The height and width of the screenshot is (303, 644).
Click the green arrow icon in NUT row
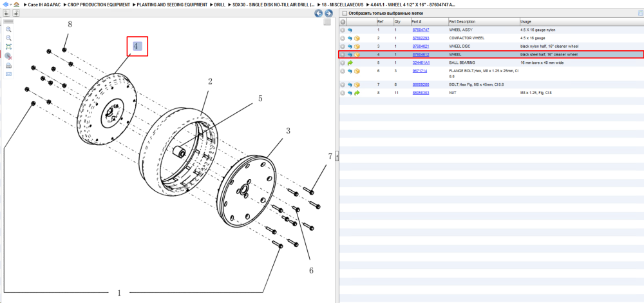pyautogui.click(x=357, y=93)
